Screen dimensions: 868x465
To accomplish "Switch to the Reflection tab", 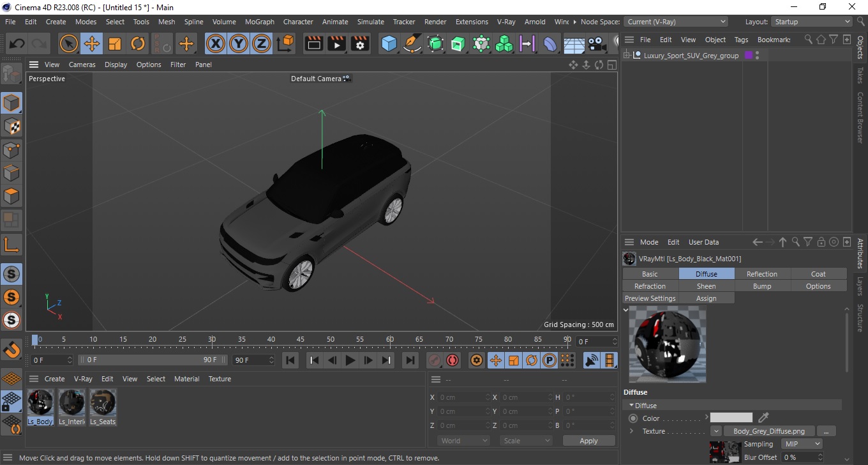I will (762, 274).
